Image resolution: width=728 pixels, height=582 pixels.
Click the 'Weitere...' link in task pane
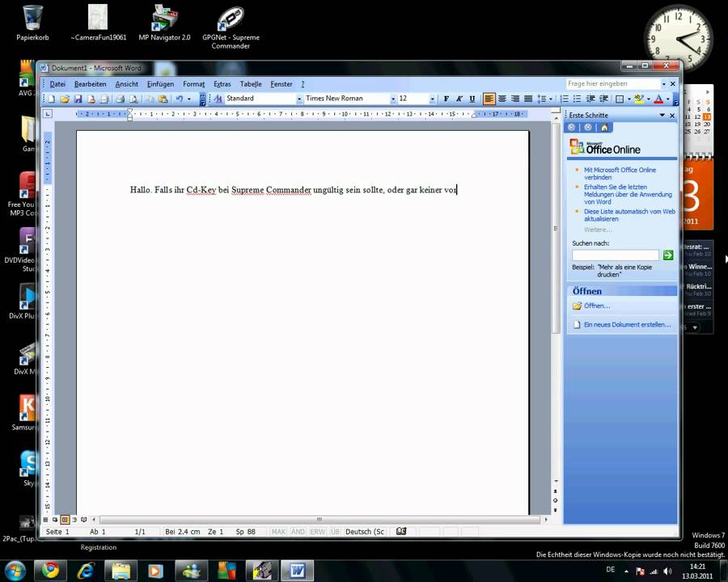point(598,230)
